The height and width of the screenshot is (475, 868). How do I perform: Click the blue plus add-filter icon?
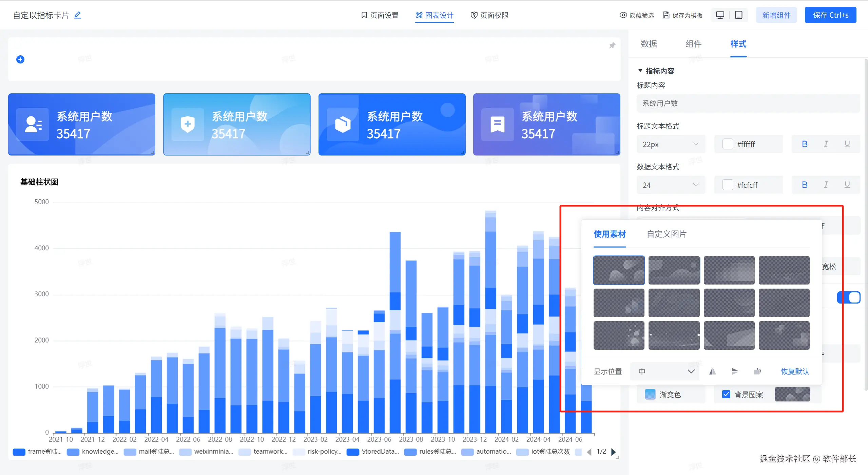click(x=20, y=59)
